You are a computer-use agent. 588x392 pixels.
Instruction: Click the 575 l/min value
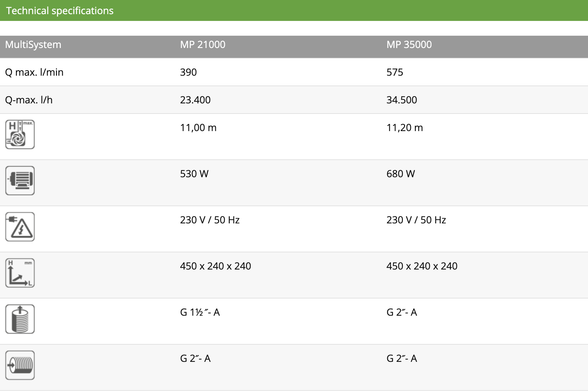coord(395,72)
